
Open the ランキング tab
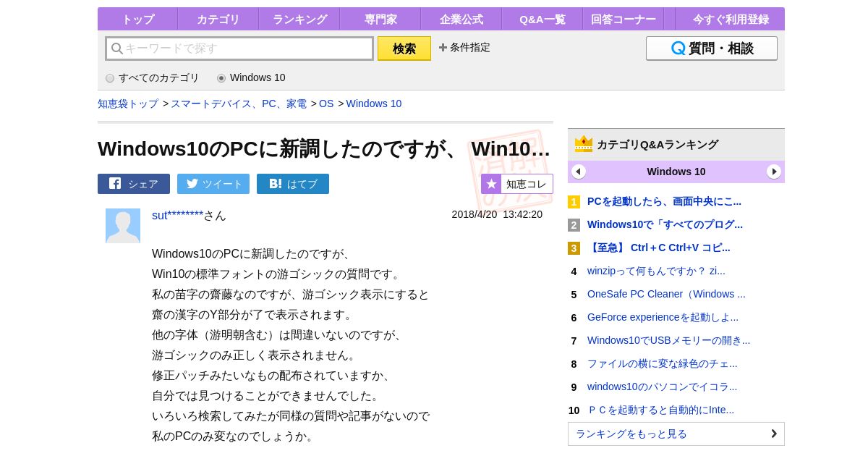(x=299, y=20)
